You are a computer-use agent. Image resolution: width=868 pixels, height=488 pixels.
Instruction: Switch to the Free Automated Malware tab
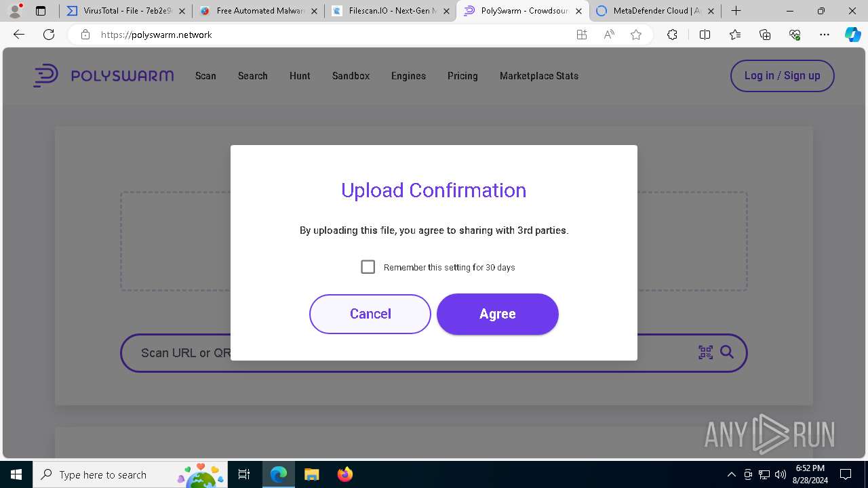click(x=258, y=11)
